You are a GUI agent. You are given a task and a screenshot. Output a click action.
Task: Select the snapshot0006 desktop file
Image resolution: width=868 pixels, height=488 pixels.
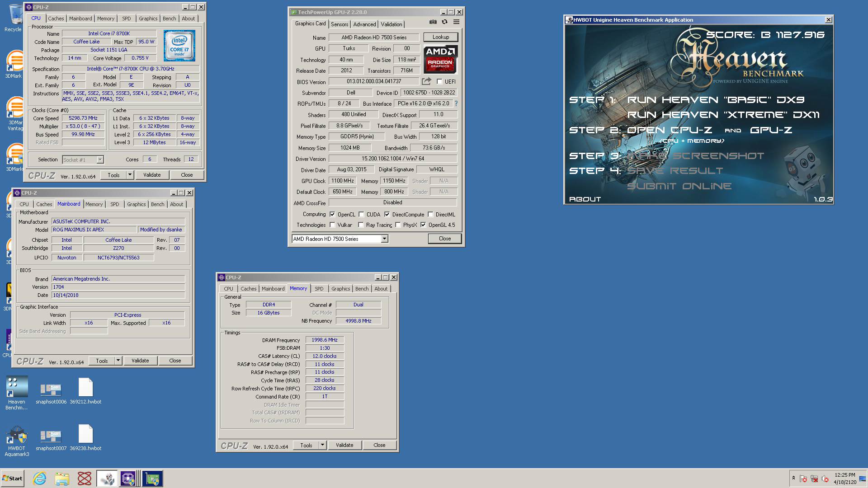pyautogui.click(x=51, y=393)
